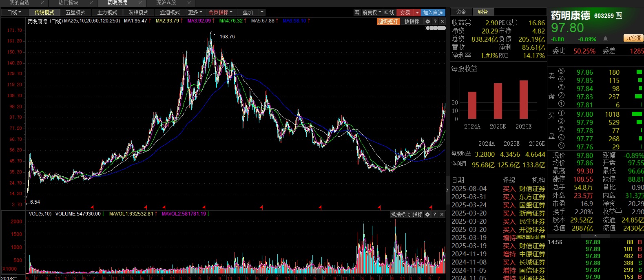Click the 浦银国际证券 增持 rating row

pyautogui.click(x=498, y=238)
